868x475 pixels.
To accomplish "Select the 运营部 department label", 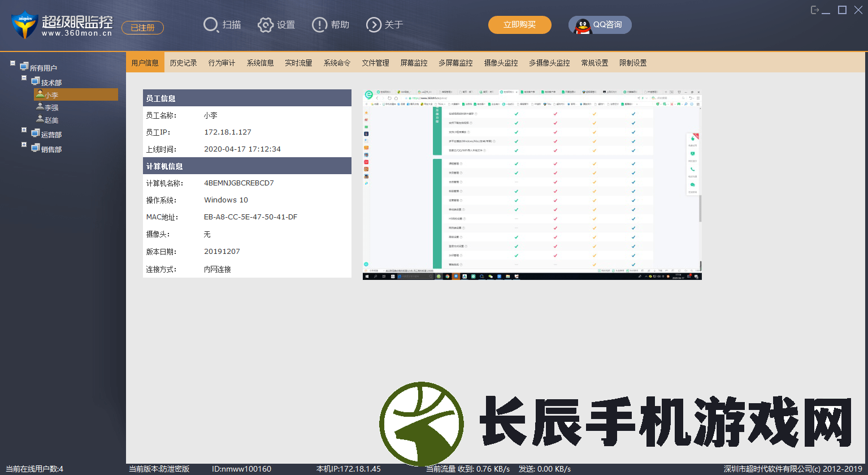I will coord(51,135).
